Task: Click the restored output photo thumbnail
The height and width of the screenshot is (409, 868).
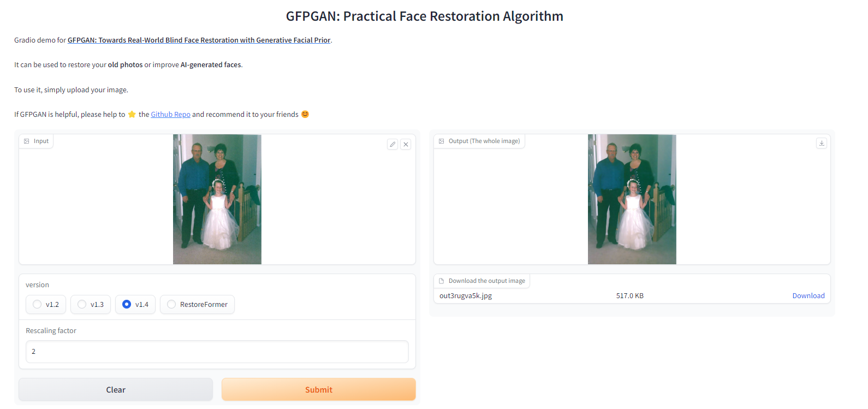Action: point(632,199)
